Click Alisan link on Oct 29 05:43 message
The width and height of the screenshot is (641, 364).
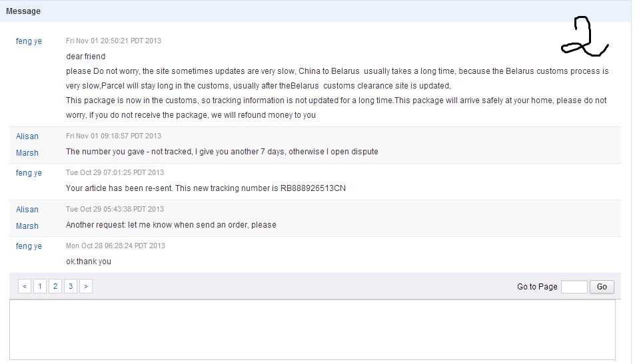click(27, 210)
